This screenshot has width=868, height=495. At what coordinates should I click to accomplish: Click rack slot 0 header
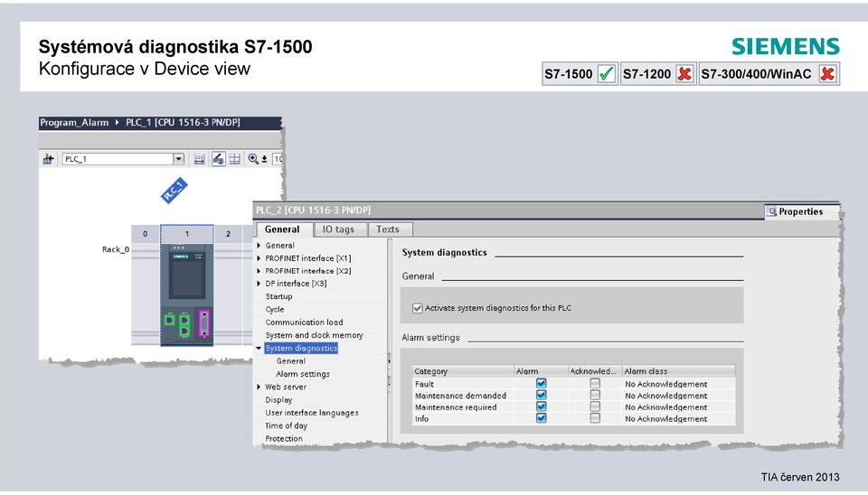[x=145, y=233]
